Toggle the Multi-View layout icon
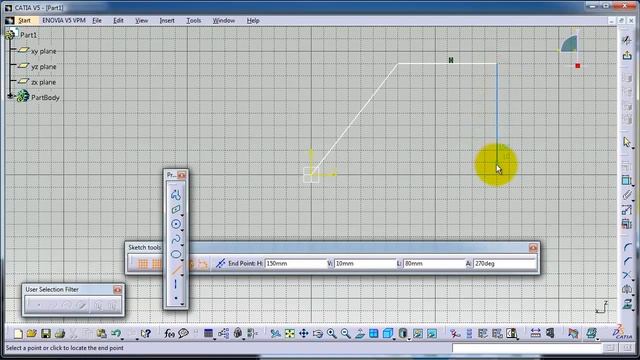Viewport: 640px width, 360px height. click(373, 333)
